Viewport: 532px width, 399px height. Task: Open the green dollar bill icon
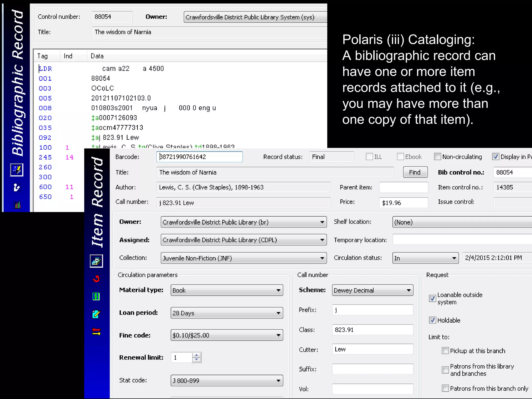[96, 296]
